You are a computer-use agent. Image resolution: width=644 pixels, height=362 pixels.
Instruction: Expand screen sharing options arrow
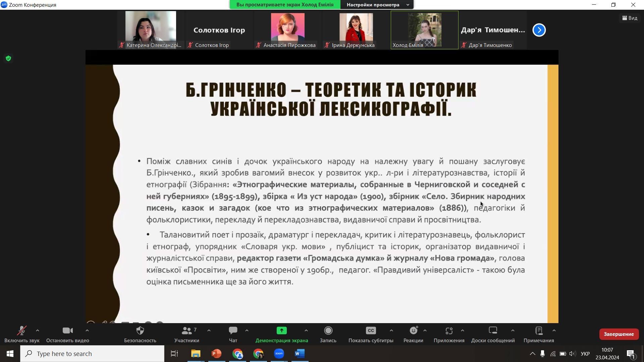coord(306,331)
